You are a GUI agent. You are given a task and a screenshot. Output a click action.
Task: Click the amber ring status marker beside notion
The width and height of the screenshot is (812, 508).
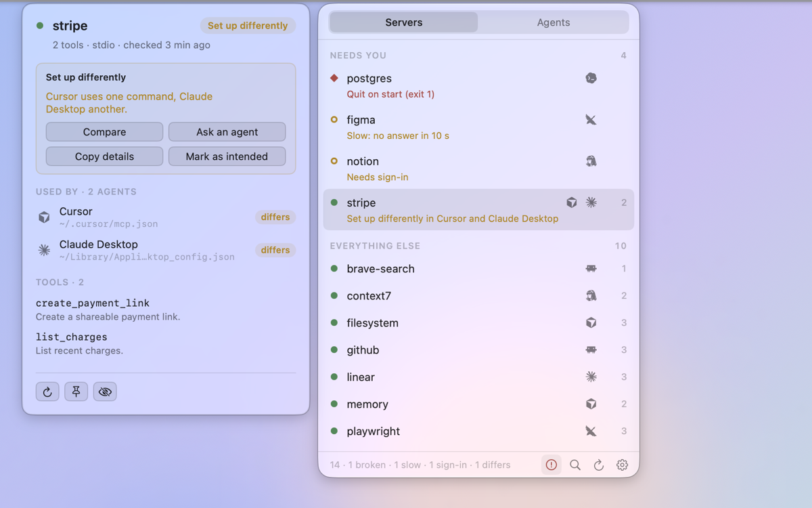[334, 161]
